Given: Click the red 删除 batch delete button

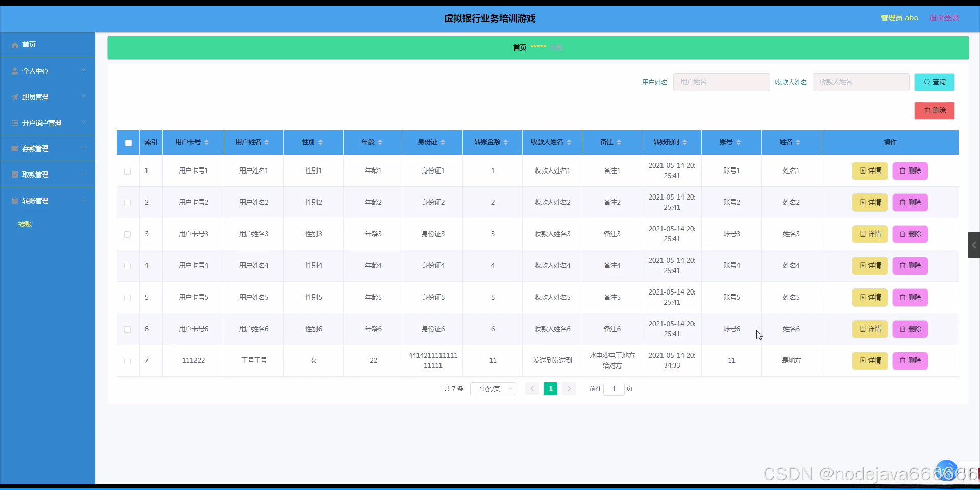Looking at the screenshot, I should pos(934,111).
